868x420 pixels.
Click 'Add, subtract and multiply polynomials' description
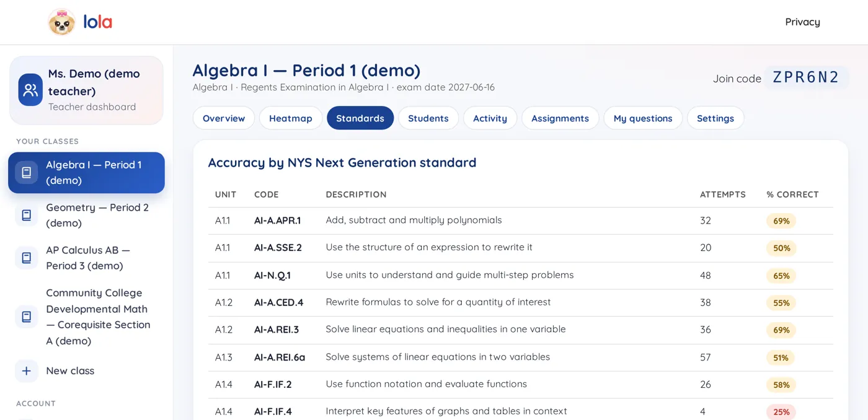click(414, 220)
